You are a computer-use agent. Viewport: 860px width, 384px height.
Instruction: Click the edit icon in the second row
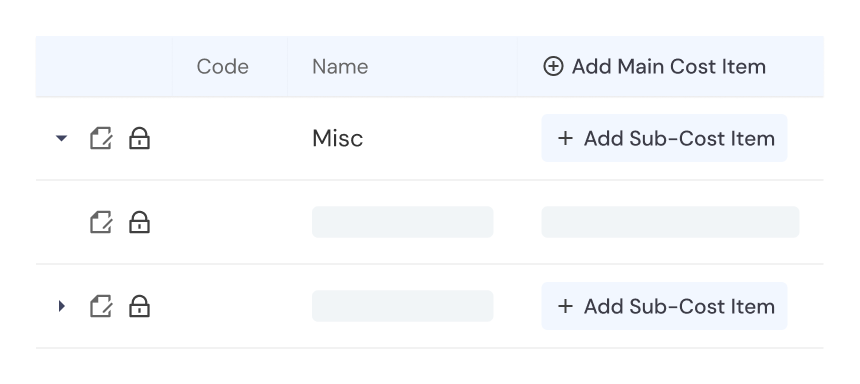(x=101, y=222)
